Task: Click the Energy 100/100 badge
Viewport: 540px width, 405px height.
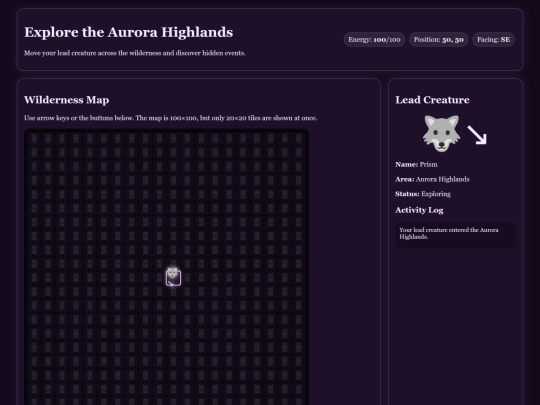Action: (374, 40)
